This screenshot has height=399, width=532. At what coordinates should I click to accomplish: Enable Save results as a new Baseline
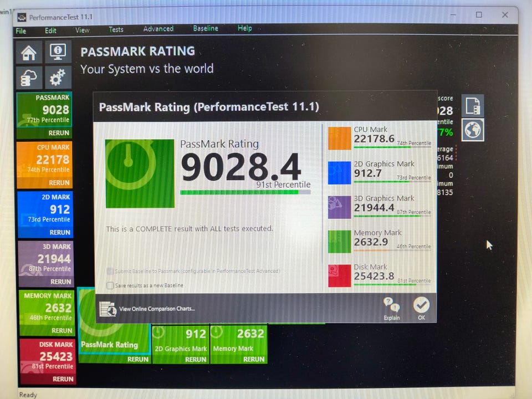tap(110, 285)
